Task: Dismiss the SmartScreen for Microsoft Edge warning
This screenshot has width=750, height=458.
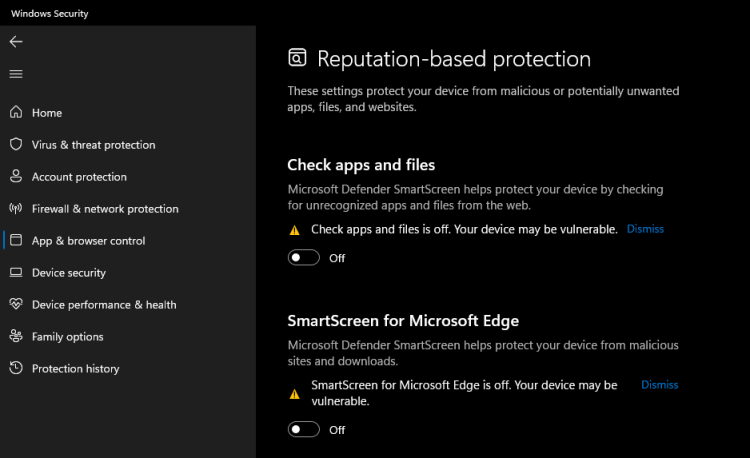Action: click(659, 385)
